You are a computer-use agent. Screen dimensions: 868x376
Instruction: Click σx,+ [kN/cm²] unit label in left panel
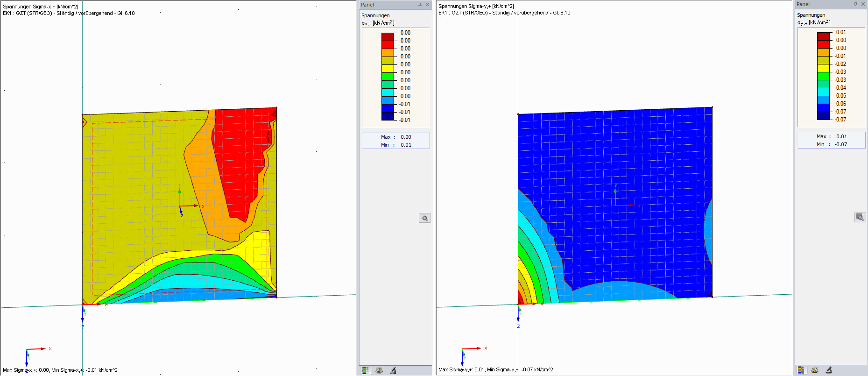pyautogui.click(x=378, y=23)
